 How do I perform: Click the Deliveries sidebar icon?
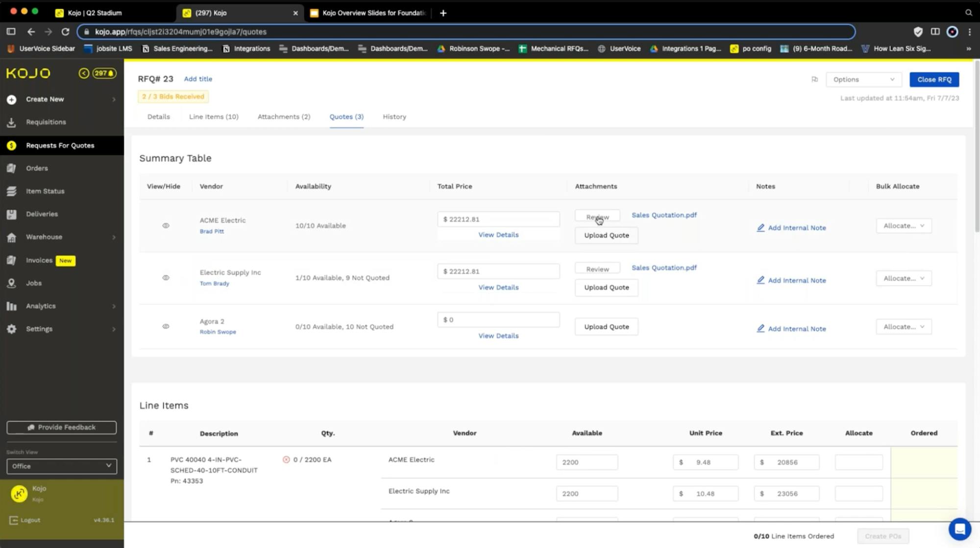(11, 214)
